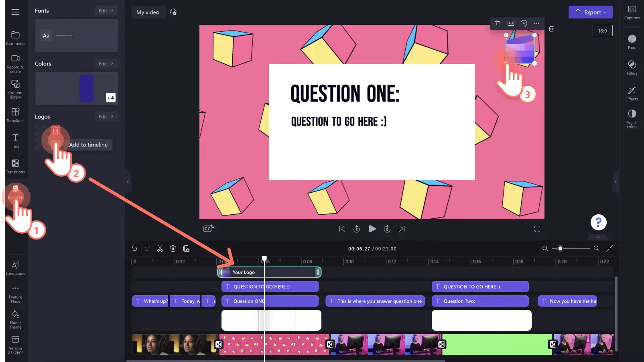
Task: Edit the Colors section
Action: (x=106, y=64)
